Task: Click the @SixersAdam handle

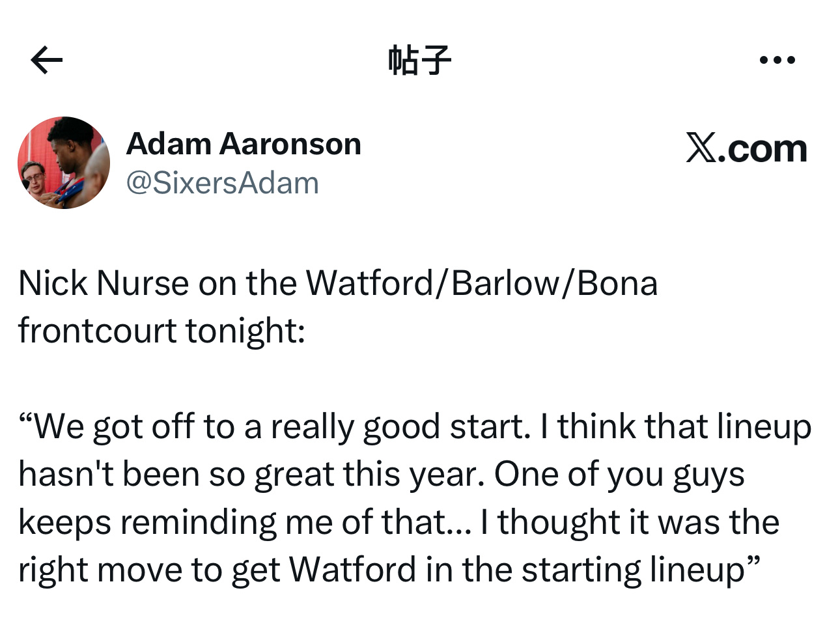Action: (222, 184)
